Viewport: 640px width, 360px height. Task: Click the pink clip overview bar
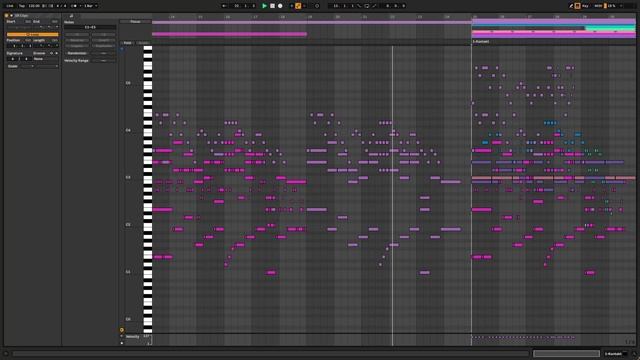229,34
